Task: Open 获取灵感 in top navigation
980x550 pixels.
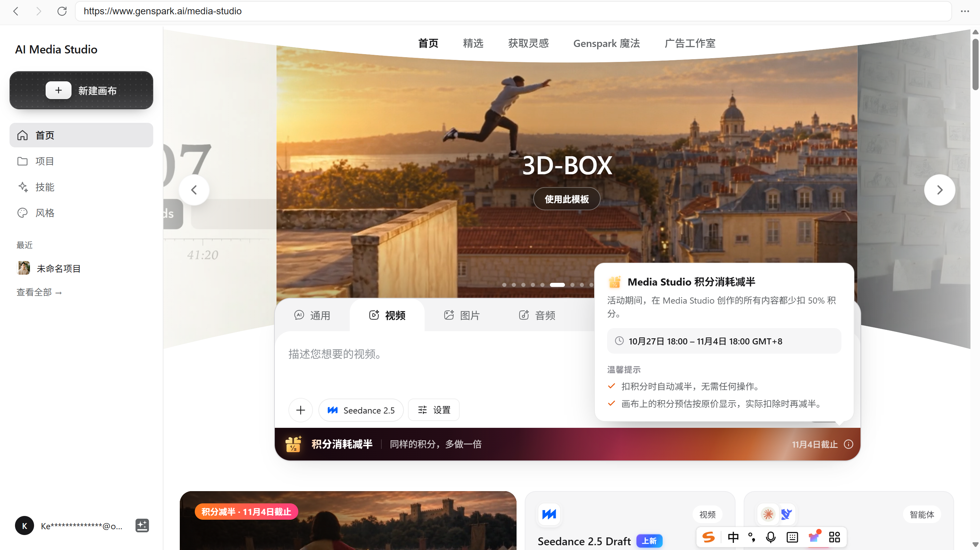Action: tap(528, 43)
